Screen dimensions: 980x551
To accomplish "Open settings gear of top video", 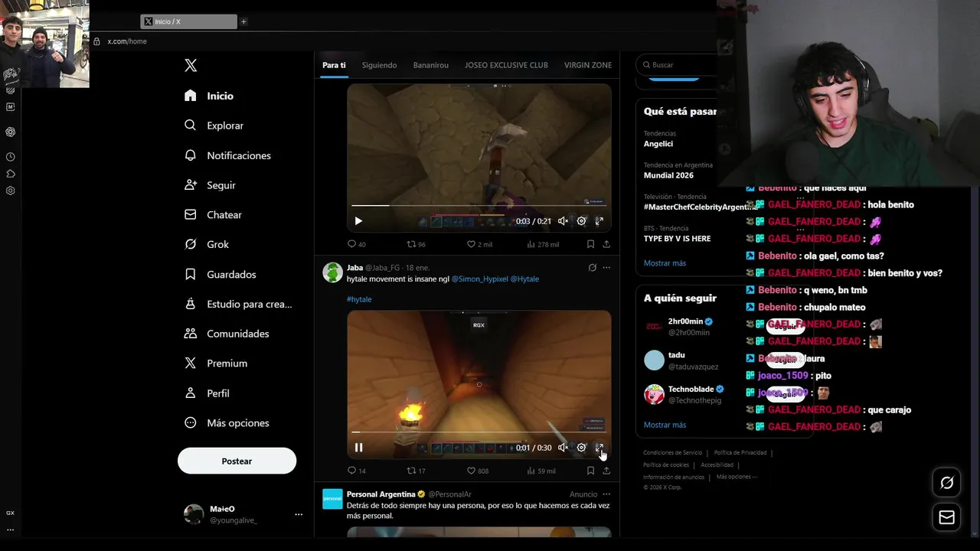I will pyautogui.click(x=581, y=221).
